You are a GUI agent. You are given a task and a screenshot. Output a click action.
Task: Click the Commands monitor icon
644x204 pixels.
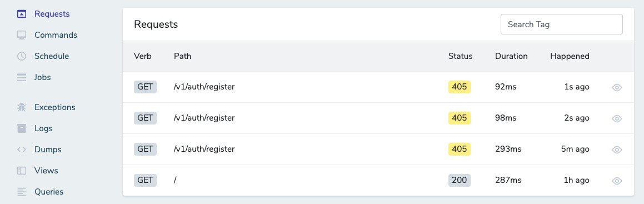pyautogui.click(x=22, y=35)
